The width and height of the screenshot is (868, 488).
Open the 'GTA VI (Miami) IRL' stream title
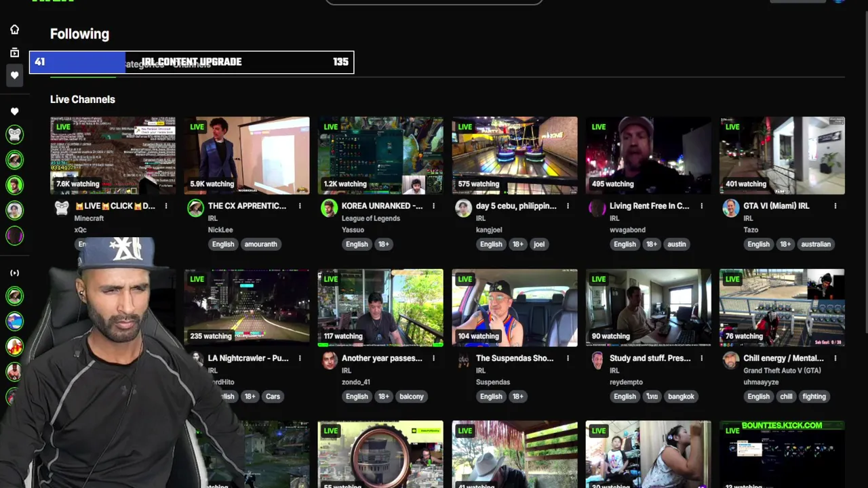pyautogui.click(x=776, y=206)
